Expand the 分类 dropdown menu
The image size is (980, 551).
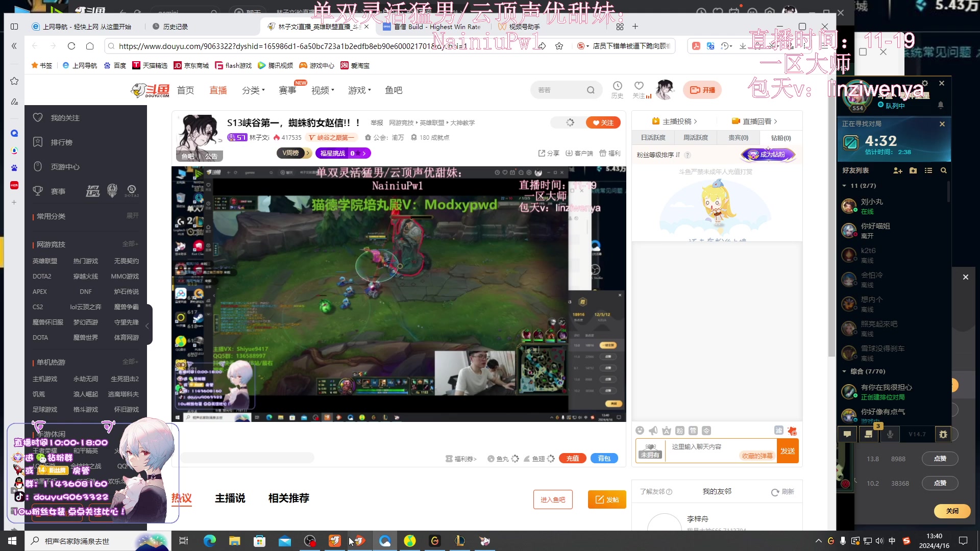[x=254, y=90]
